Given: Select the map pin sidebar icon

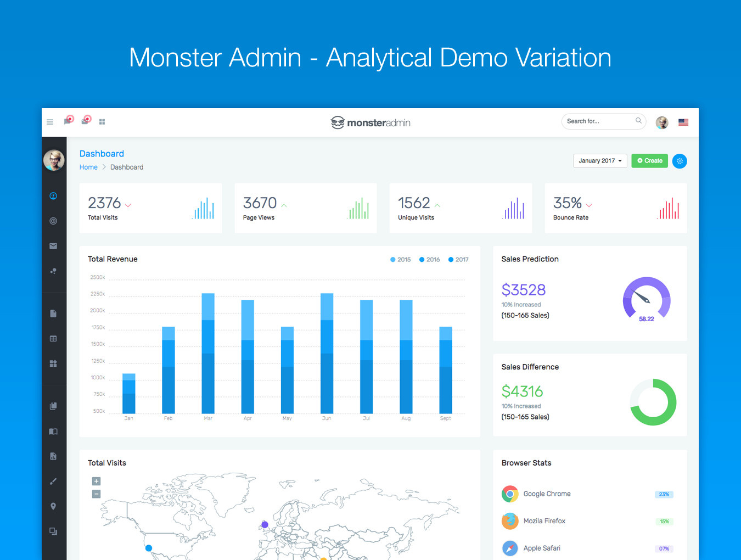Looking at the screenshot, I should point(53,506).
